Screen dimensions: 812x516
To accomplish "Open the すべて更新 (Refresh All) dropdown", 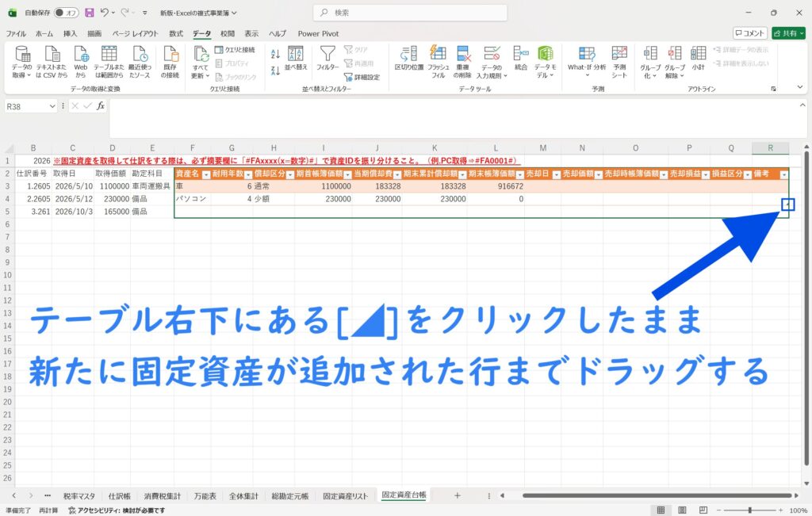I will [201, 76].
